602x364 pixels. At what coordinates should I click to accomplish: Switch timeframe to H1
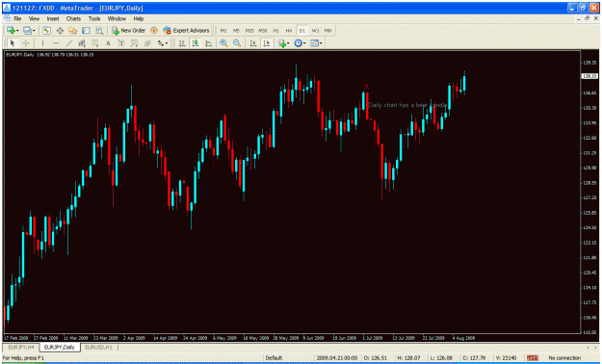click(275, 31)
